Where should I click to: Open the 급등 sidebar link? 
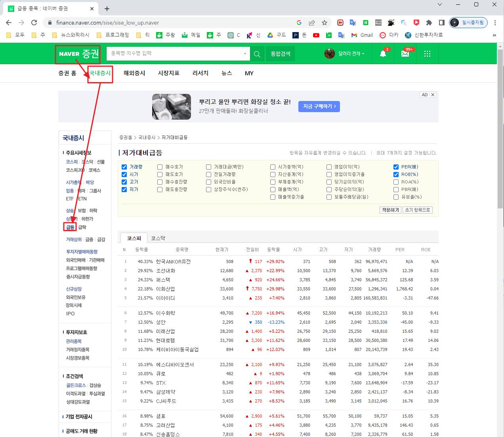click(x=70, y=227)
